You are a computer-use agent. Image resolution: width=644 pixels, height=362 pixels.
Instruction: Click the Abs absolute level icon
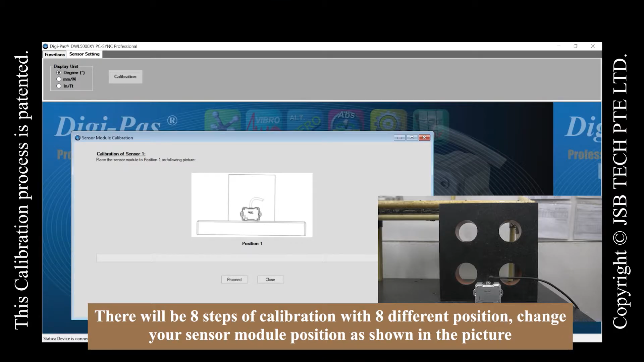[x=346, y=120]
